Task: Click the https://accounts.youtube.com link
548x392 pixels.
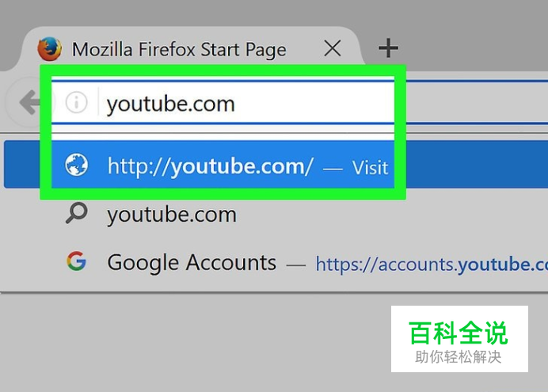Action: coord(432,265)
